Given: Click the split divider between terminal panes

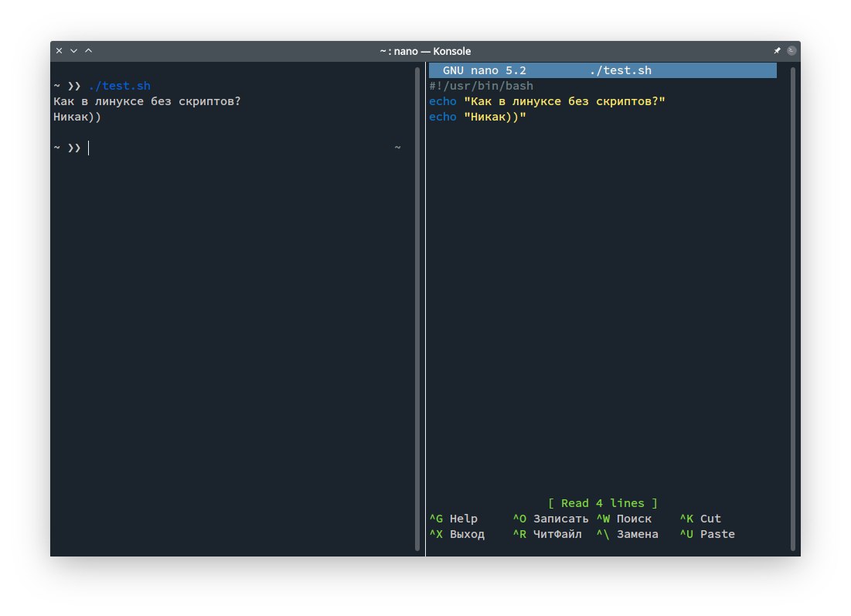Looking at the screenshot, I should click(425, 309).
